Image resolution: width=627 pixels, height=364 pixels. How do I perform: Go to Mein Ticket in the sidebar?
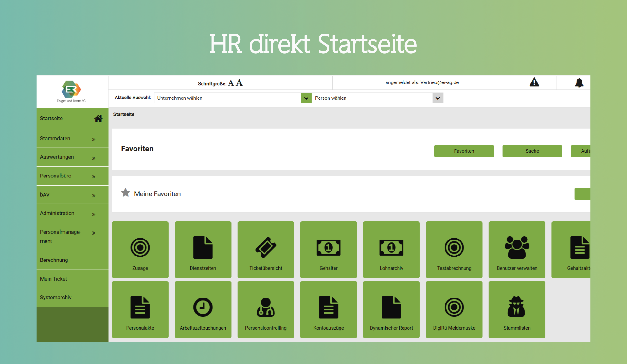72,279
